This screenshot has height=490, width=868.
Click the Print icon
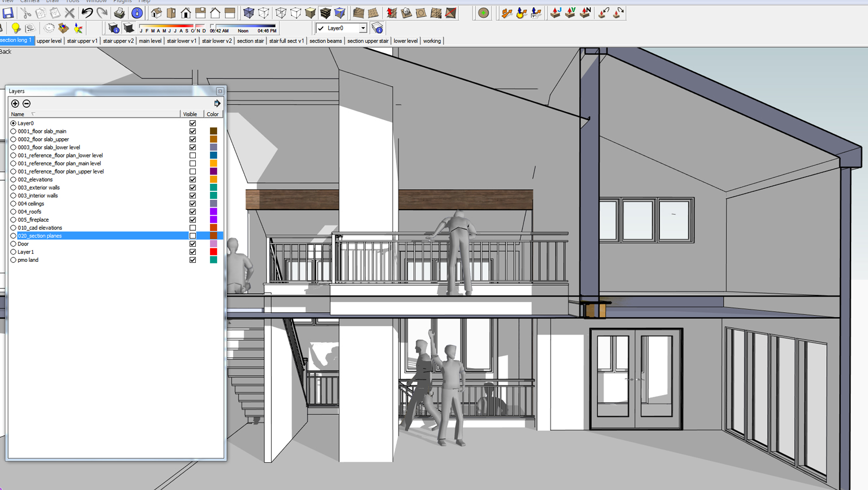[x=120, y=12]
